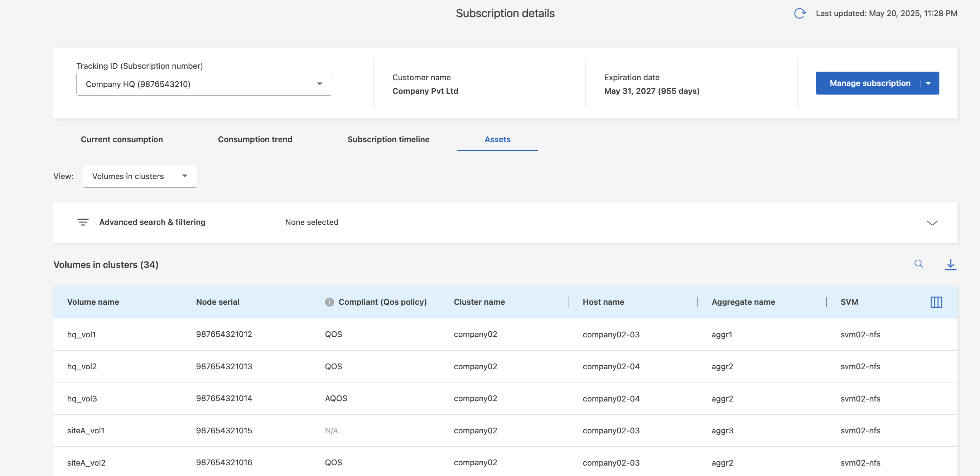Click the Cluster name column header
The image size is (980, 476).
tap(479, 302)
